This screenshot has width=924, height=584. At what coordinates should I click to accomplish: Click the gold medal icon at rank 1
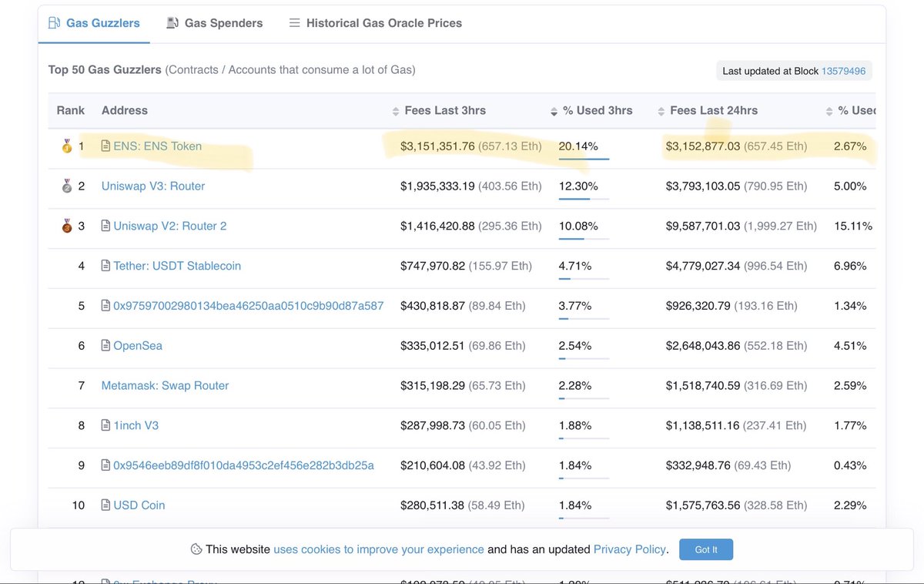67,146
